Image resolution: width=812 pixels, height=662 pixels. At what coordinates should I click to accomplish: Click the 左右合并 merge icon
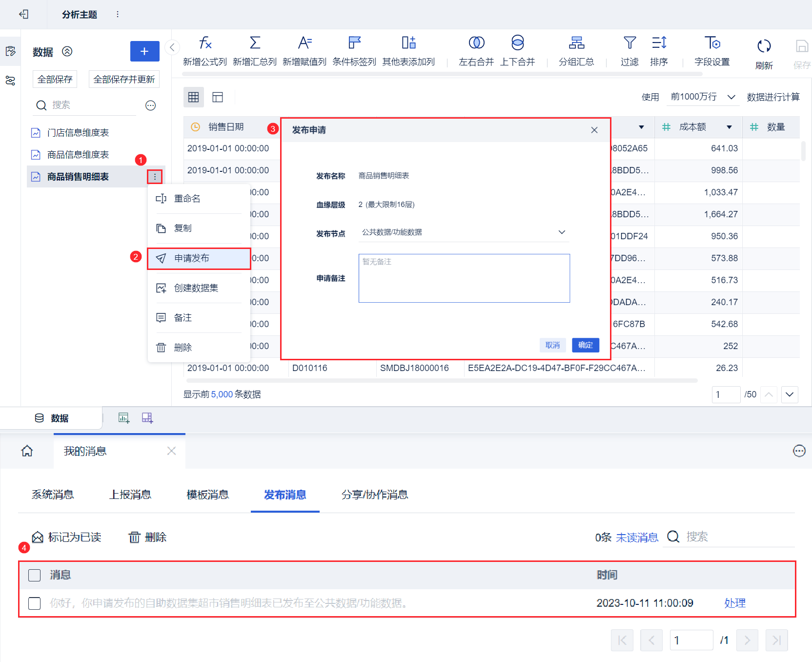(476, 43)
